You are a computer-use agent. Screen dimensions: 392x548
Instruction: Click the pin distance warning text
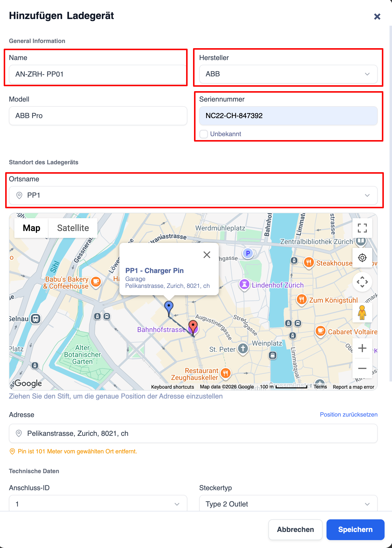pos(77,451)
